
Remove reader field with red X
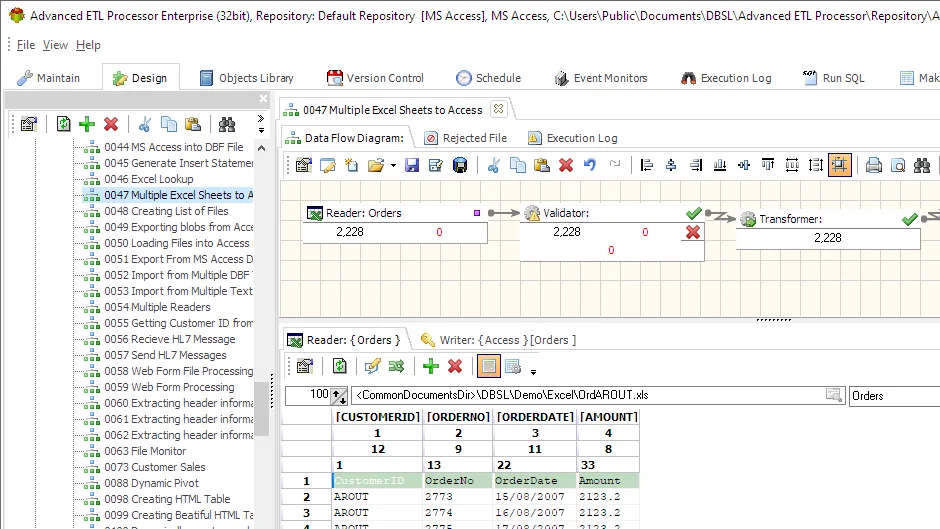pos(455,366)
